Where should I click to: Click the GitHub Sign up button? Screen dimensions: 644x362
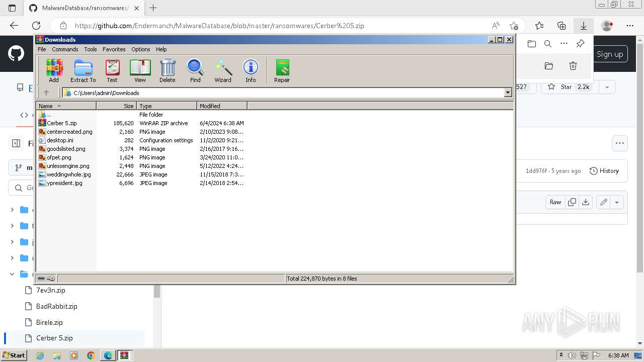(610, 54)
